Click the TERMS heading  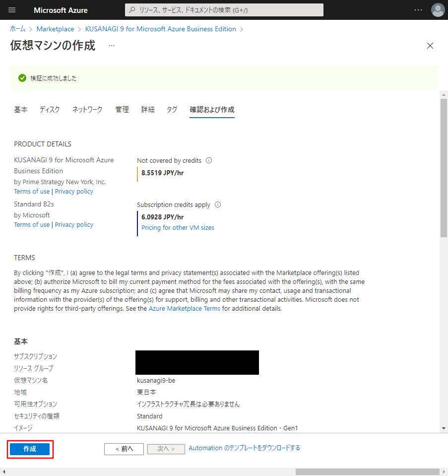[25, 258]
